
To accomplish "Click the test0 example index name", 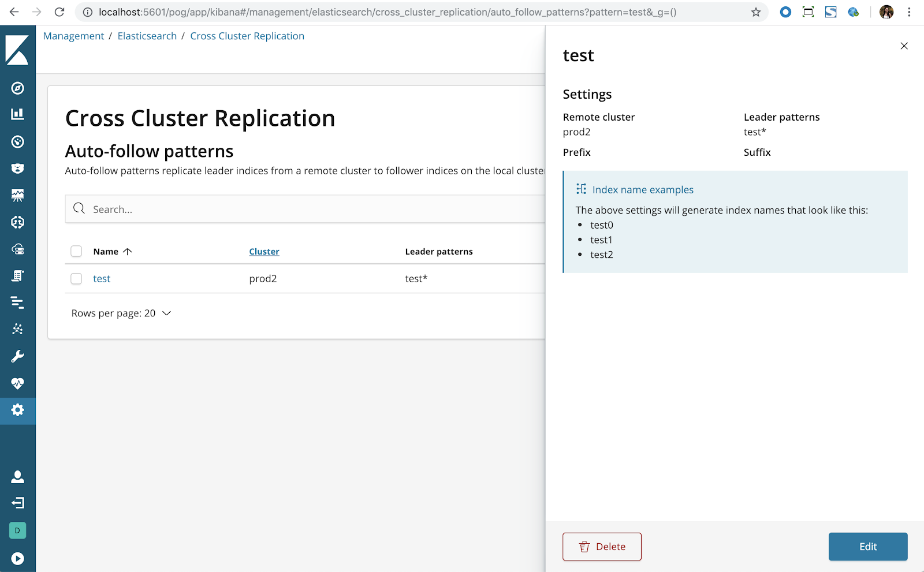I will [x=602, y=225].
